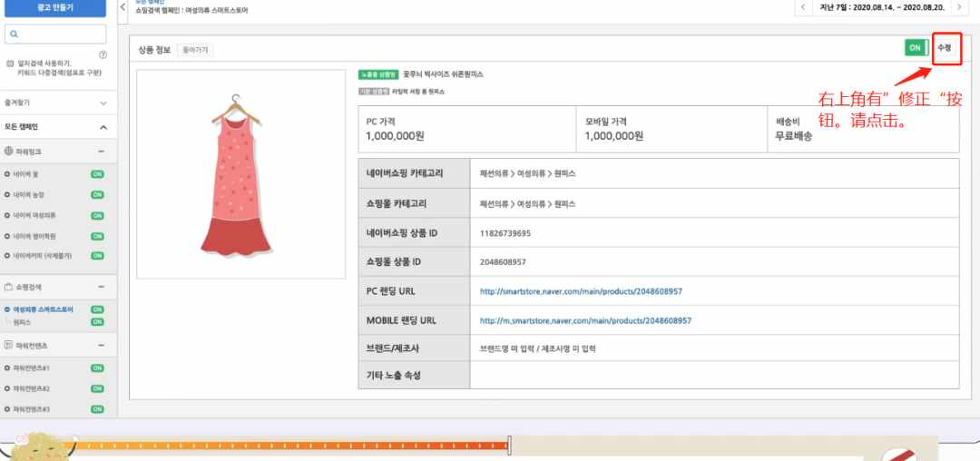Click into the sidebar search input field
This screenshot has width=980, height=461.
(x=55, y=34)
